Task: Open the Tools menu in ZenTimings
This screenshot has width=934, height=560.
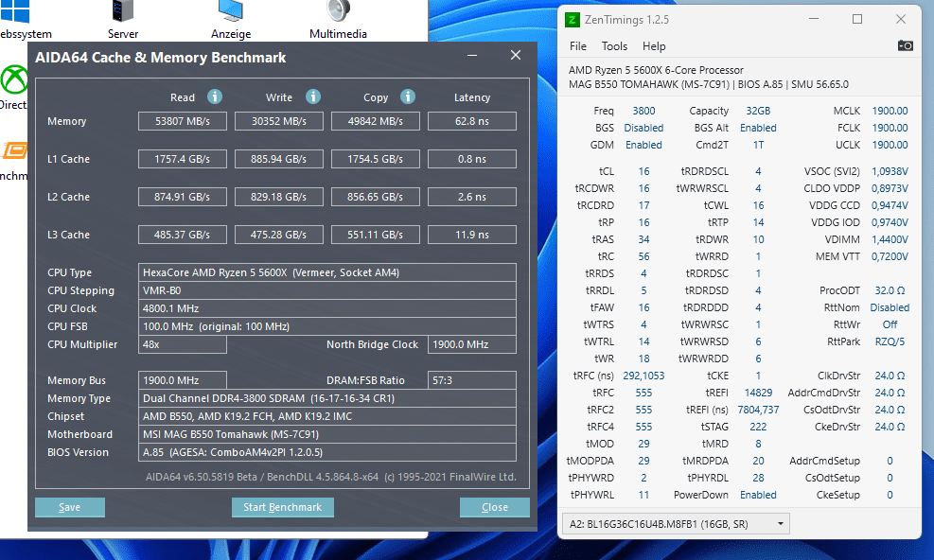Action: coord(614,46)
